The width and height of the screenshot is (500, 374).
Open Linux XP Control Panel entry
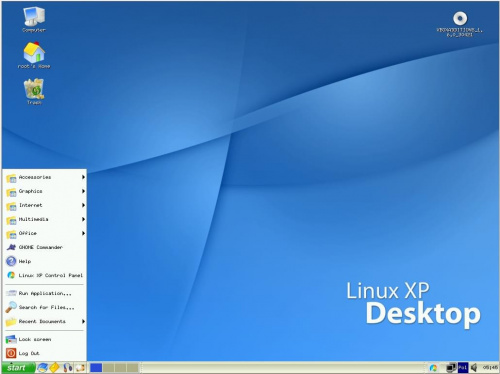(45, 275)
